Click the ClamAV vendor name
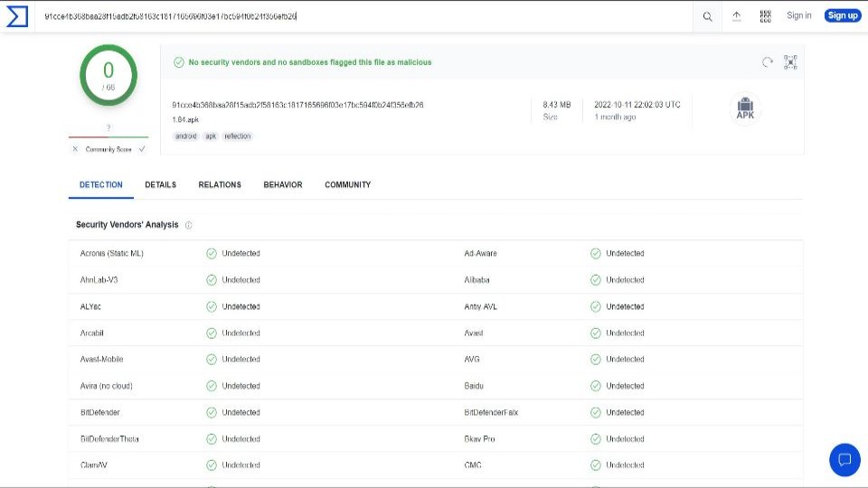This screenshot has width=868, height=488. pos(93,465)
